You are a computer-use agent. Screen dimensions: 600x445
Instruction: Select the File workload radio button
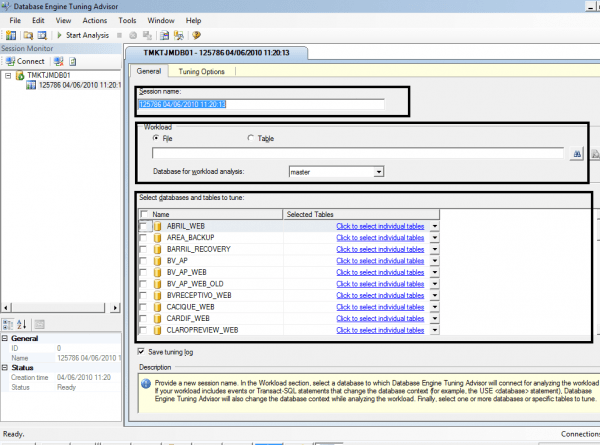point(156,138)
